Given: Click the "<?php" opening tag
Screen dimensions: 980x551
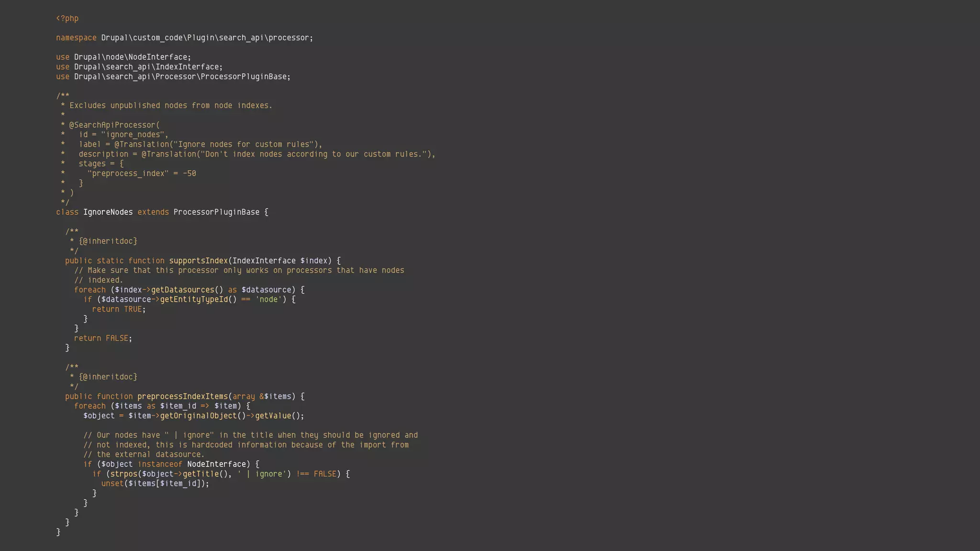Looking at the screenshot, I should (x=67, y=19).
